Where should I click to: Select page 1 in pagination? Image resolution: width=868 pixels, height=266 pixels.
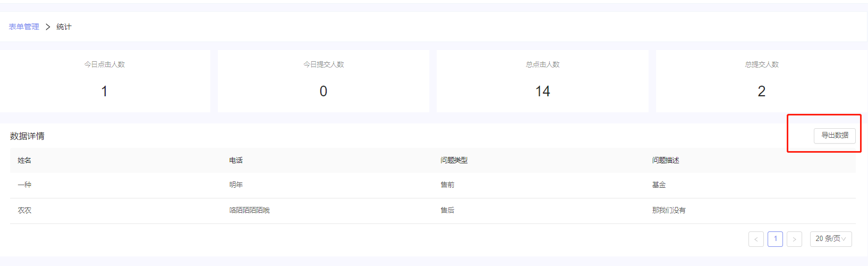click(775, 239)
